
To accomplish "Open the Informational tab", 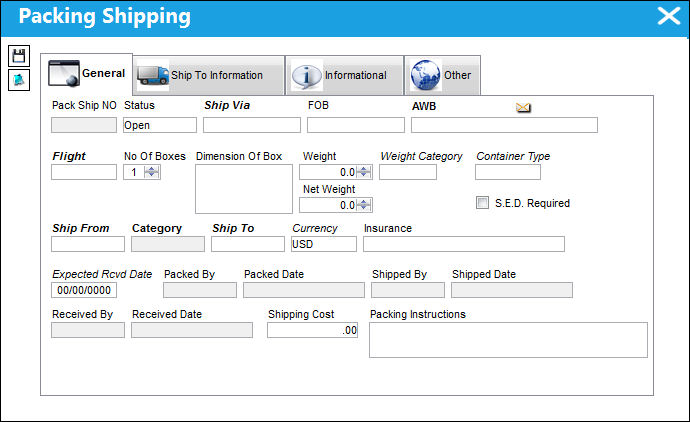I will (345, 75).
